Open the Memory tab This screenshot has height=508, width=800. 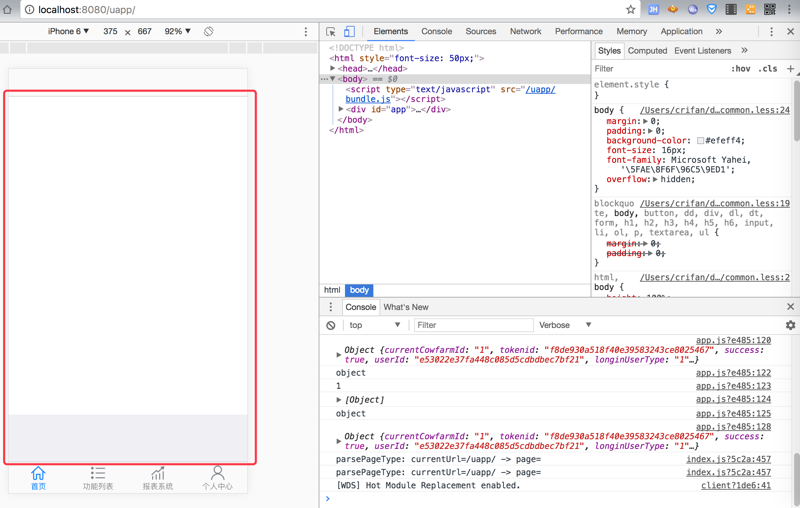click(632, 31)
